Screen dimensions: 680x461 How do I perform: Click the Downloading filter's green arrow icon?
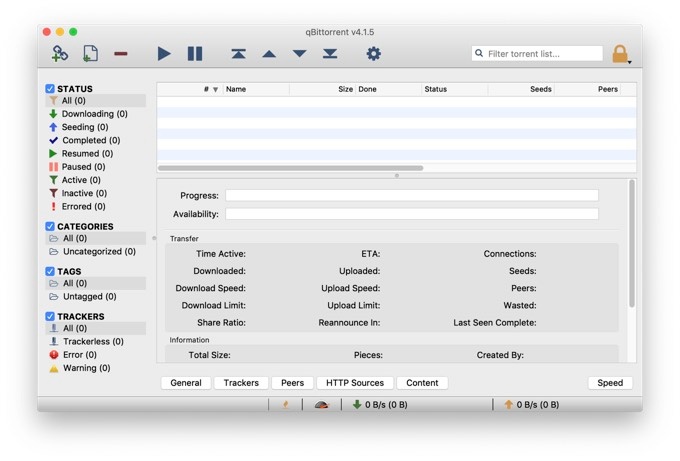(x=53, y=114)
